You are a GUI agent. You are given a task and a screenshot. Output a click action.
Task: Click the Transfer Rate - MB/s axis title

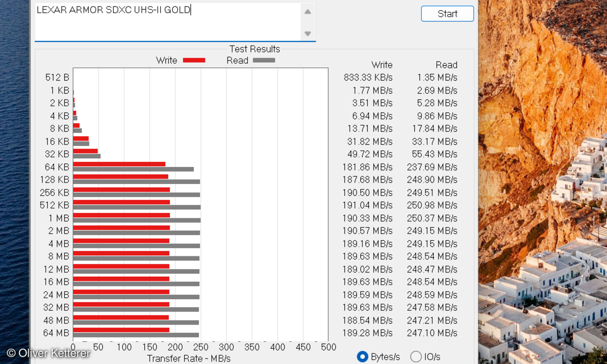pos(189,358)
